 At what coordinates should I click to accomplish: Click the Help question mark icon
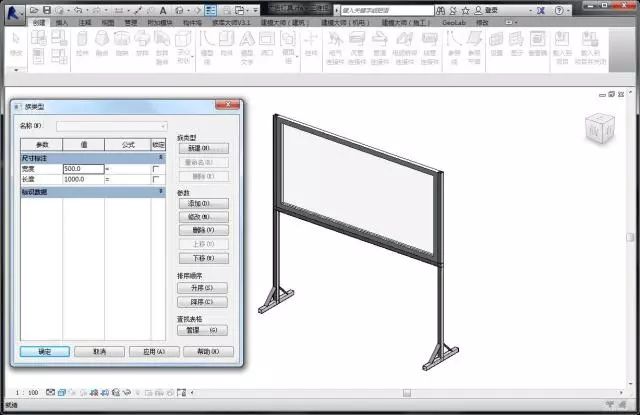point(559,11)
